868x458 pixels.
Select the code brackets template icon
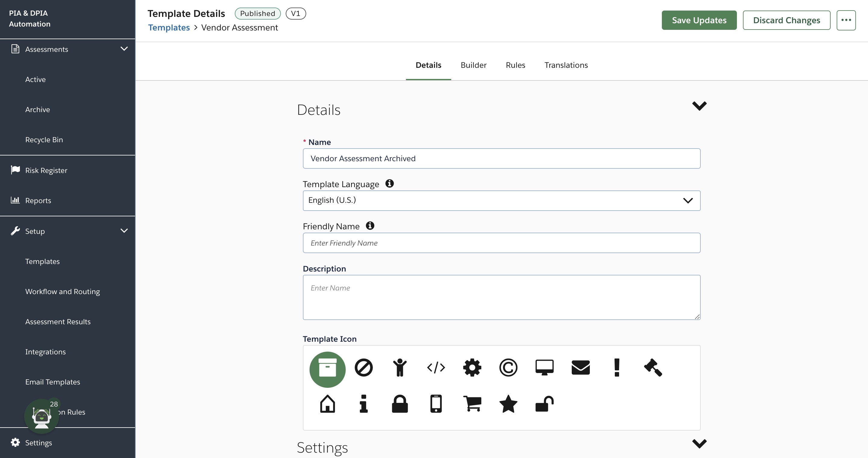click(436, 367)
